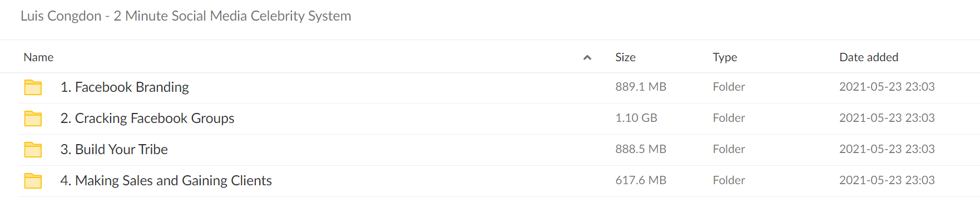Click the Making Sales and Gaining Clients folder icon
Image resolution: width=980 pixels, height=217 pixels.
click(33, 181)
